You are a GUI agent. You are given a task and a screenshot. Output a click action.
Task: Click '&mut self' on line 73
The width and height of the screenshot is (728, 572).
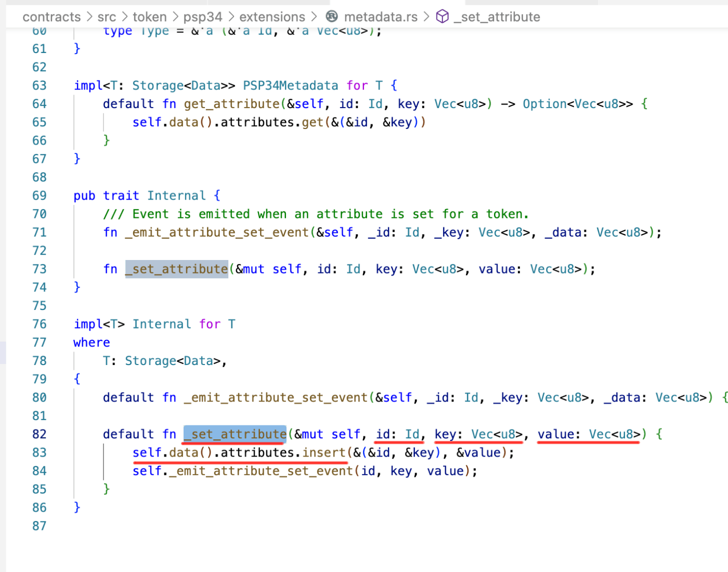pyautogui.click(x=268, y=269)
